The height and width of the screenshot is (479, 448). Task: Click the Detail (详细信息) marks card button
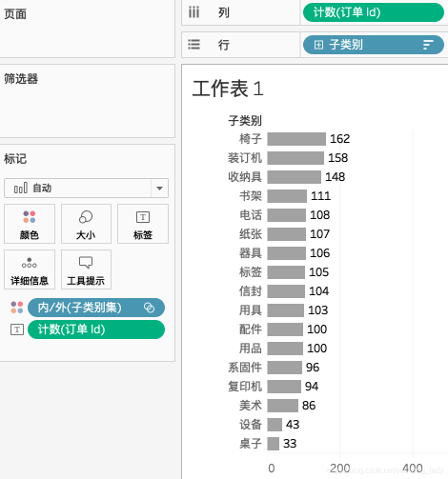[x=30, y=269]
